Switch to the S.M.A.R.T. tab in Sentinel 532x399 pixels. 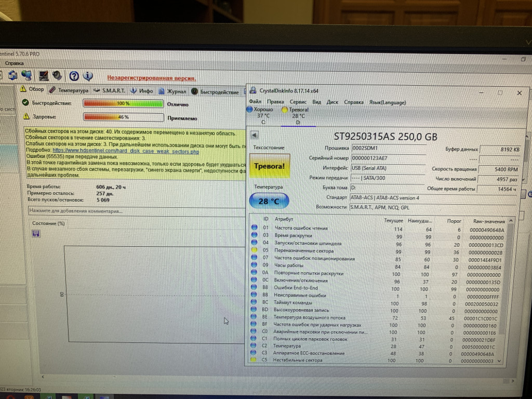coord(109,90)
